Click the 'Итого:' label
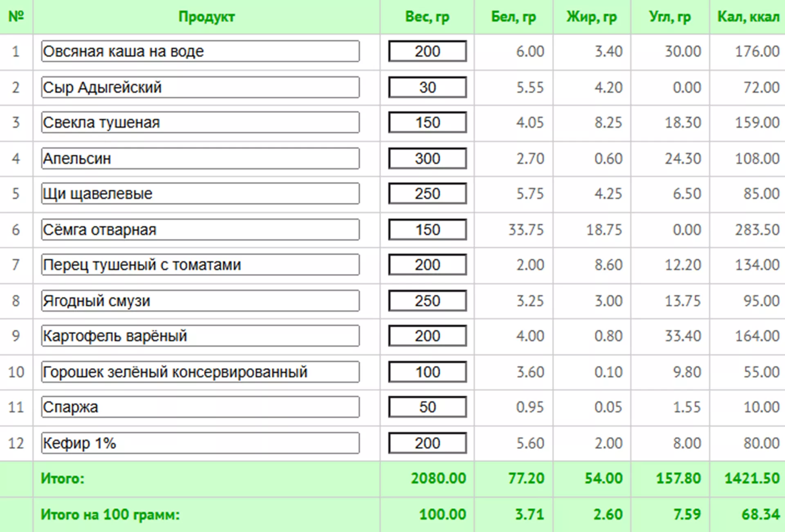The height and width of the screenshot is (532, 785). click(x=63, y=478)
